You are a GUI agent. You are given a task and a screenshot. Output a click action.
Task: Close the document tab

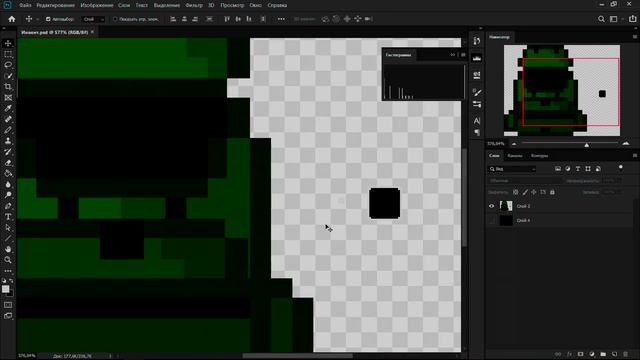click(92, 32)
